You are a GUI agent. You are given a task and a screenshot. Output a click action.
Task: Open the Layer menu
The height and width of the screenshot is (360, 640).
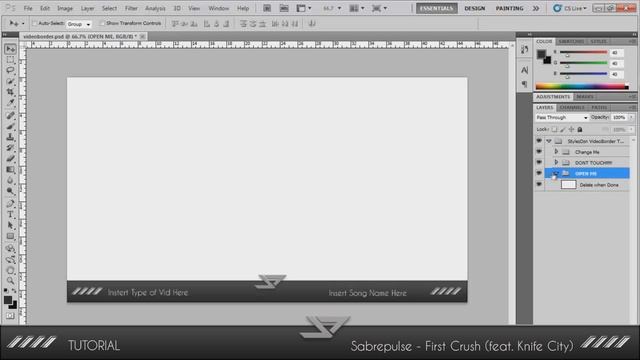pyautogui.click(x=87, y=8)
